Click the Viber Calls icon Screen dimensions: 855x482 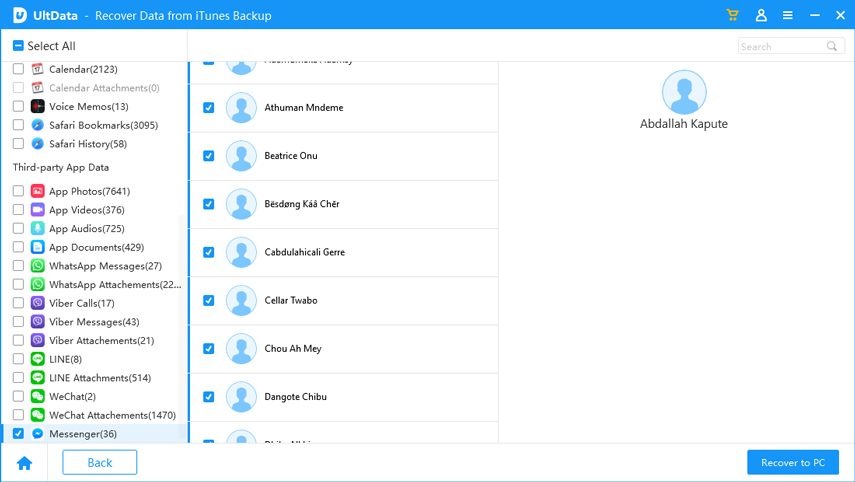coord(38,303)
